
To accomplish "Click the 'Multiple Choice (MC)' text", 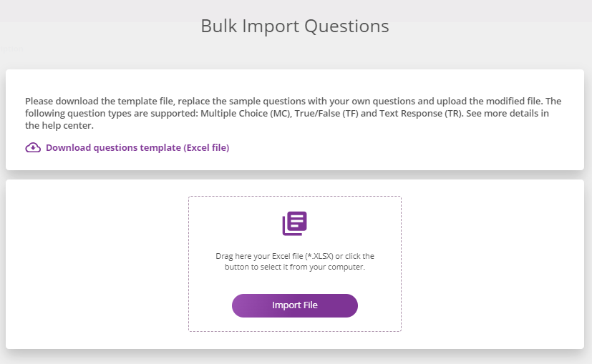I will pyautogui.click(x=246, y=114).
